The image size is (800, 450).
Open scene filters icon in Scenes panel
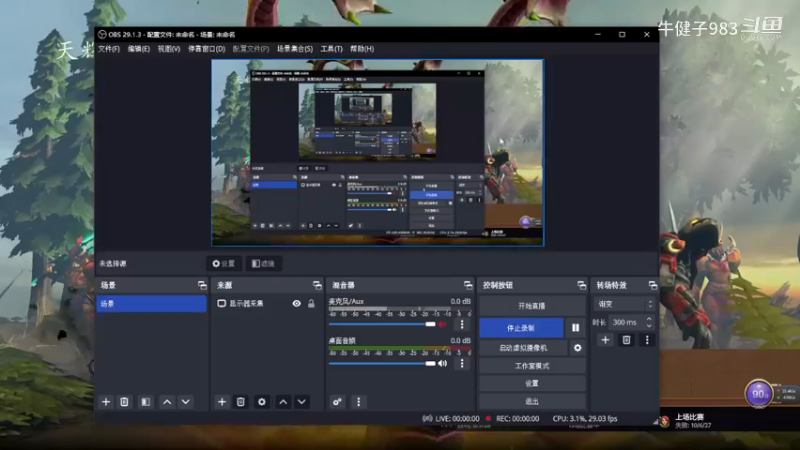point(145,402)
